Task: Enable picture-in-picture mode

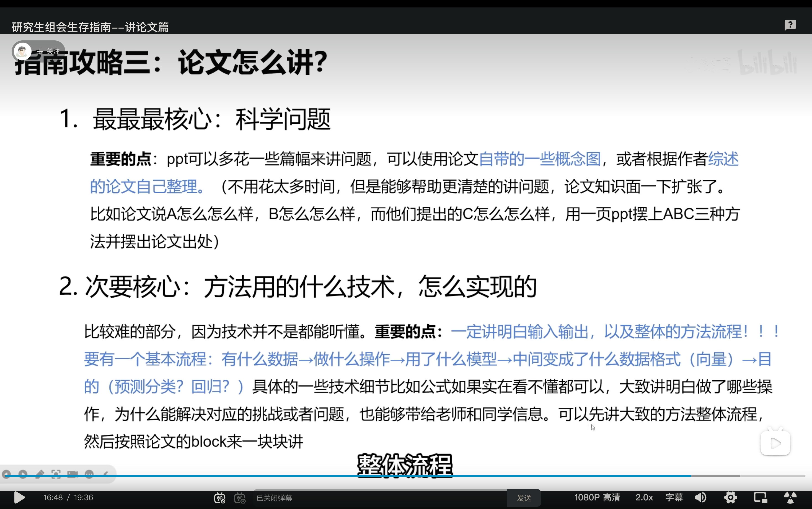Action: (x=760, y=497)
